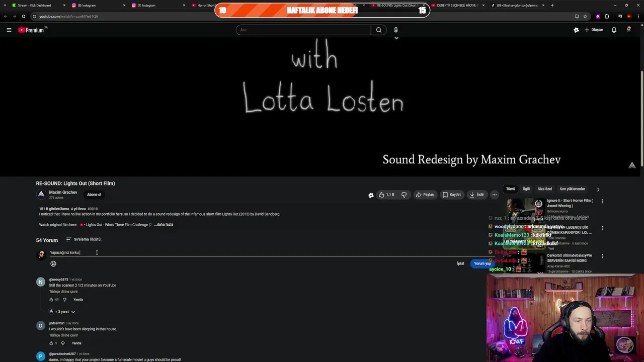Click the search magnifier button
The image size is (644, 362).
(x=379, y=30)
